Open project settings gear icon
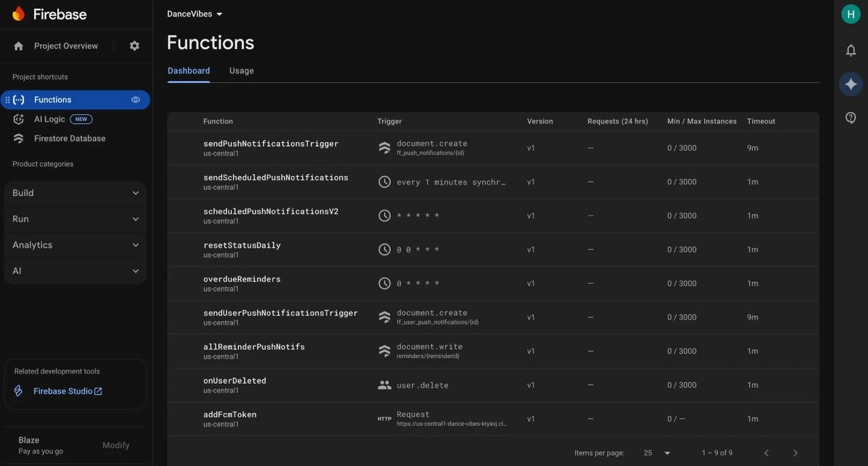The image size is (868, 466). (135, 46)
